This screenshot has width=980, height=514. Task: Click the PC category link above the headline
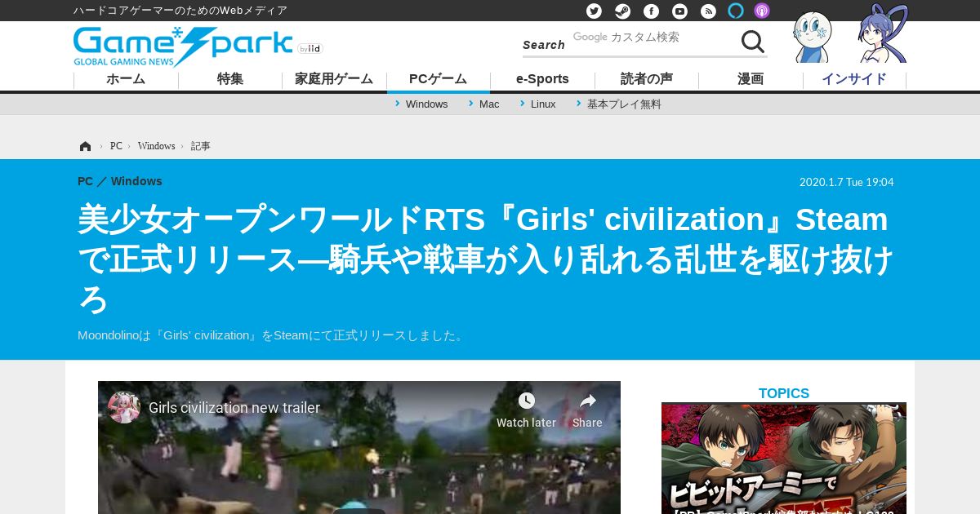click(x=85, y=181)
